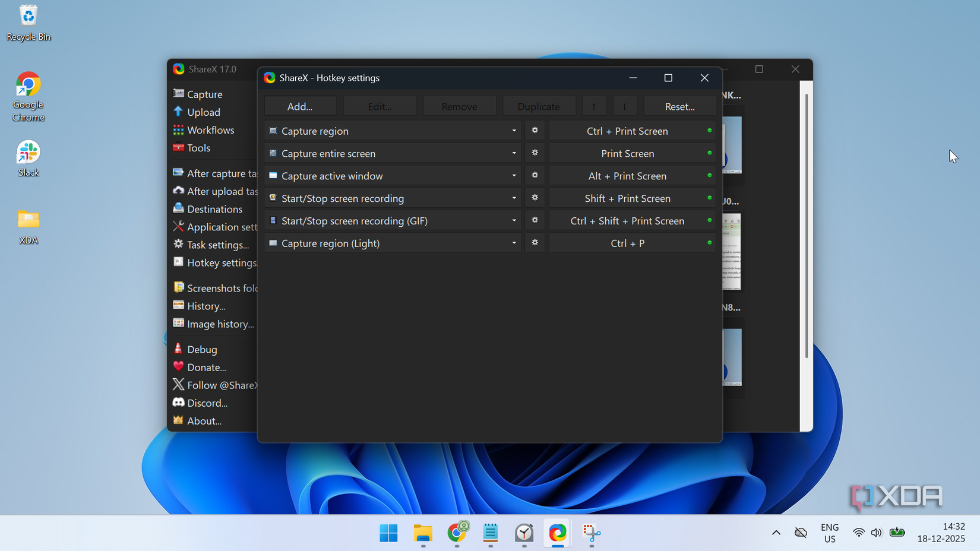Screen dimensions: 980x551
Task: Click the Debug cone icon in ShareX sidebar
Action: (178, 349)
